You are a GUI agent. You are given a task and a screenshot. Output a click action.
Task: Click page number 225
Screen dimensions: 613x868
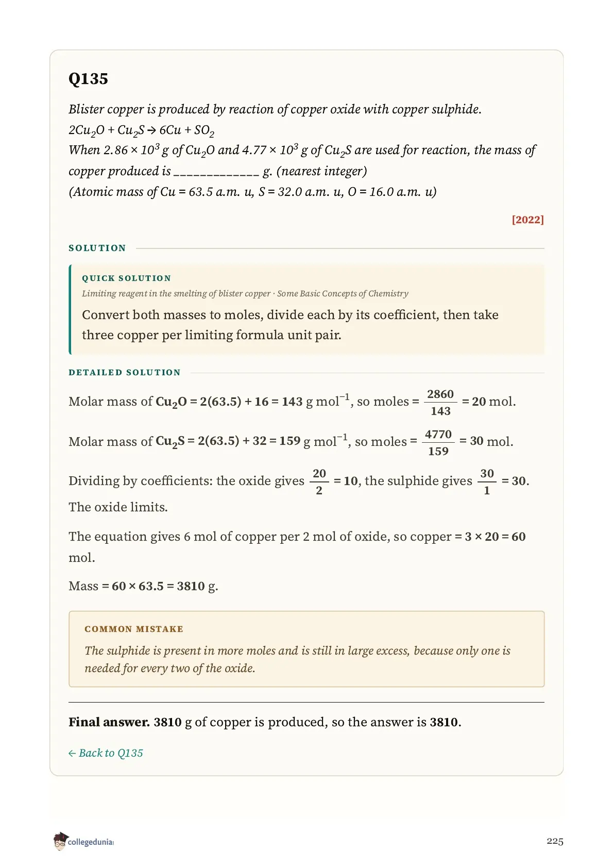[555, 841]
